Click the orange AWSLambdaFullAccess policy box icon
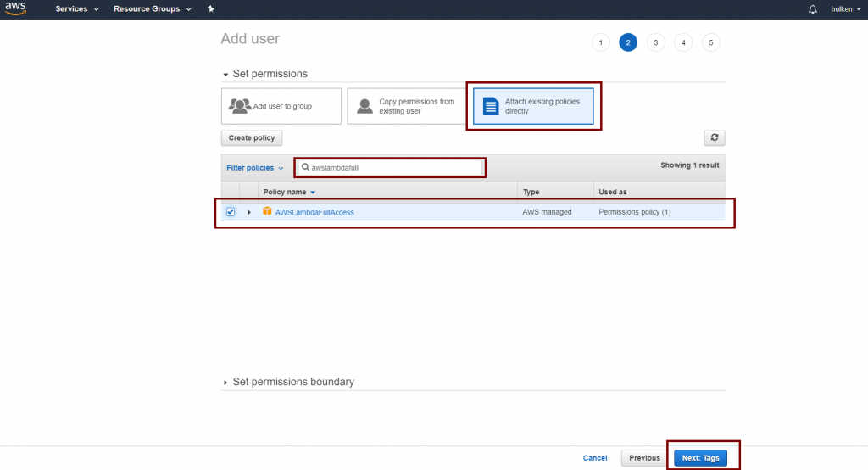The width and height of the screenshot is (868, 470). (x=267, y=212)
